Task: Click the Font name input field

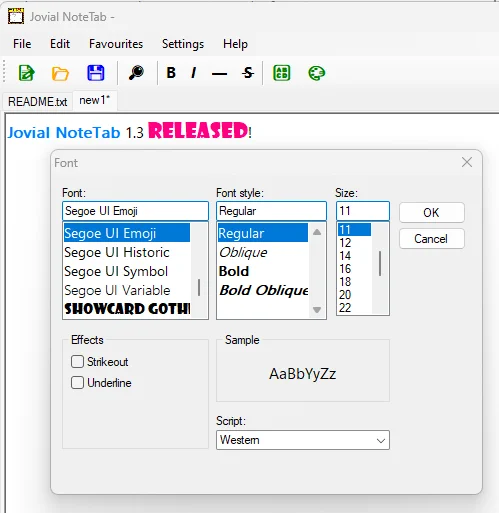Action: tap(135, 211)
